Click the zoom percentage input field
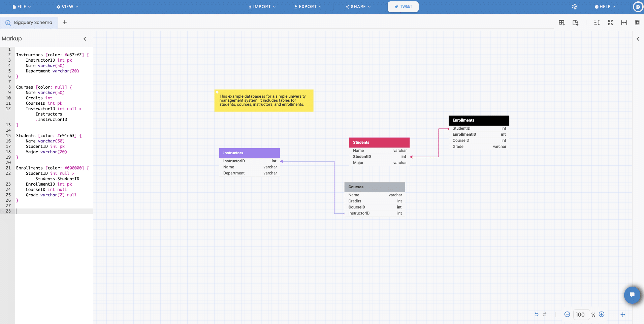Image resolution: width=644 pixels, height=324 pixels. coord(581,314)
